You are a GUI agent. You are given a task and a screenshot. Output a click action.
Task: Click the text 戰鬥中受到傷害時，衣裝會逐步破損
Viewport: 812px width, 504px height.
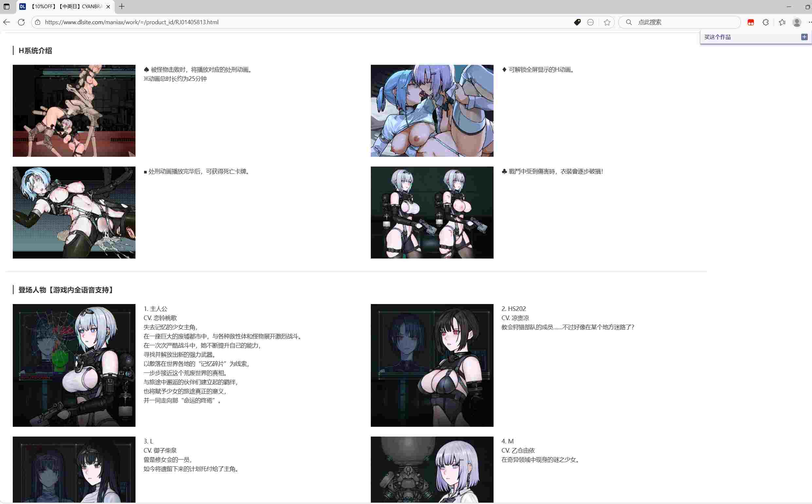pyautogui.click(x=556, y=172)
